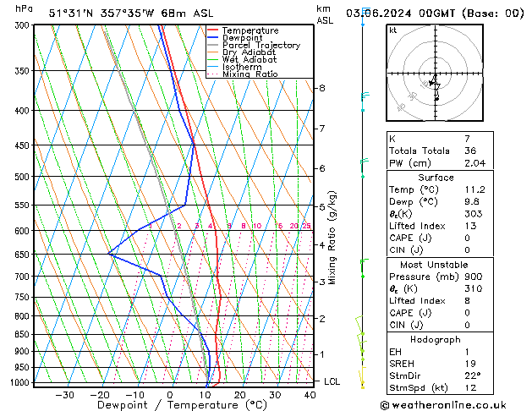Click the SREH value 19

(470, 364)
